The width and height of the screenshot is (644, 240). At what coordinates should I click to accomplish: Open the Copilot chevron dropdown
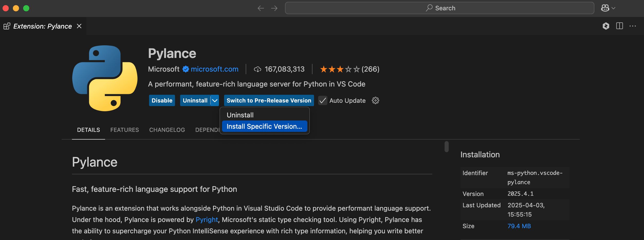(x=614, y=8)
